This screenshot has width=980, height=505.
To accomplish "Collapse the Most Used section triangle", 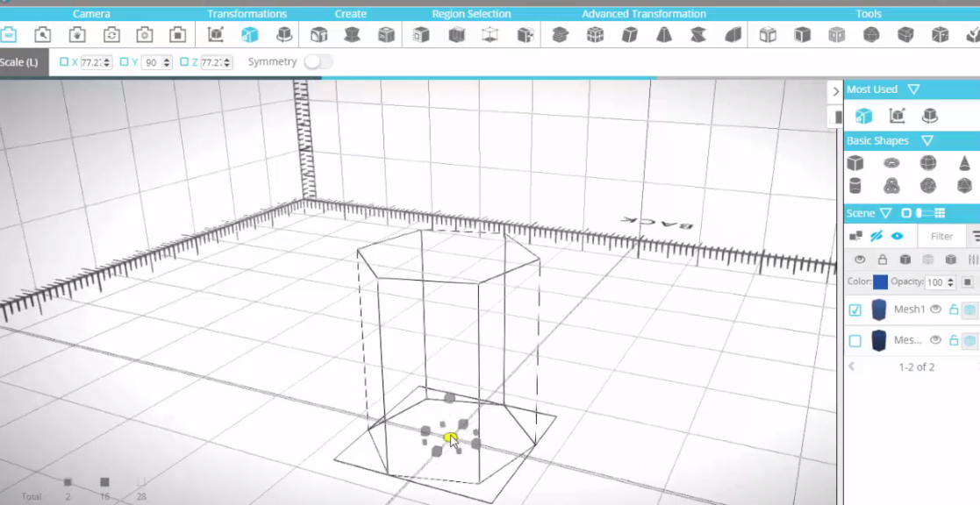I will pos(913,89).
